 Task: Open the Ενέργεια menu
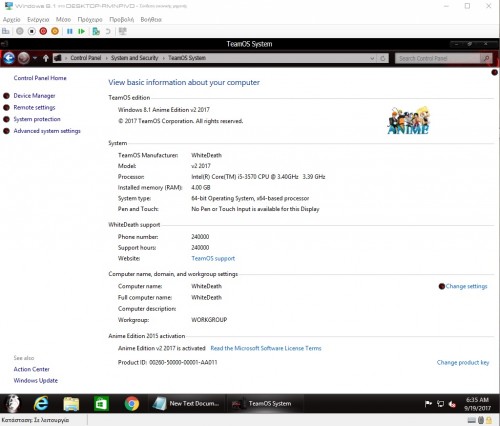[x=38, y=20]
